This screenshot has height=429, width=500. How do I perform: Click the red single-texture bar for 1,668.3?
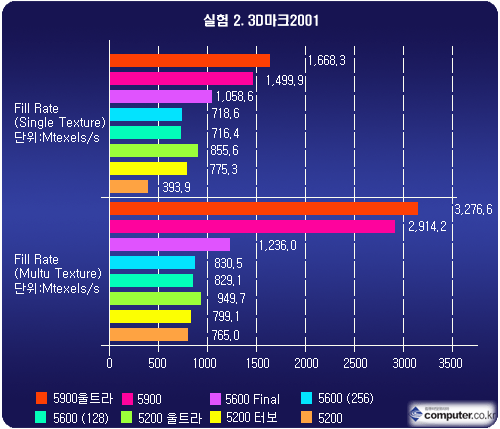190,61
